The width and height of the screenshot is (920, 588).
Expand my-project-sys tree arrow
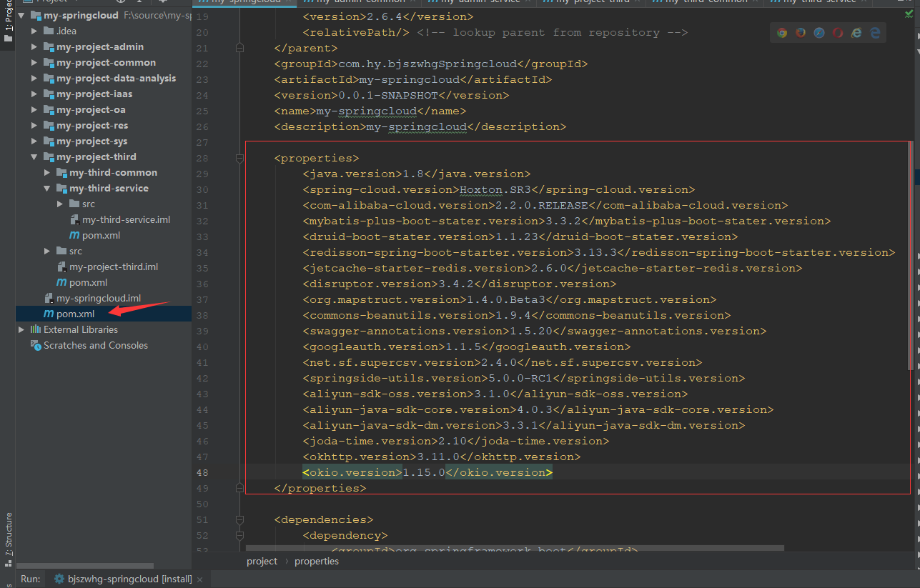point(34,141)
